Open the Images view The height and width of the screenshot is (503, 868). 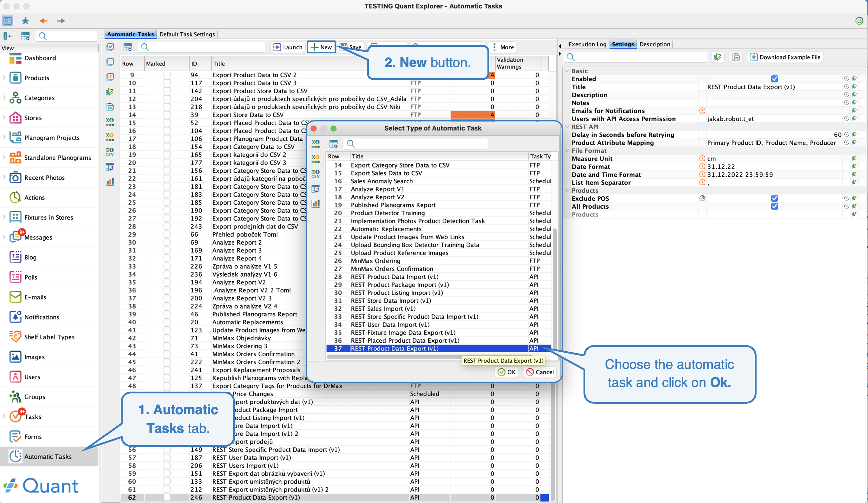pos(34,357)
